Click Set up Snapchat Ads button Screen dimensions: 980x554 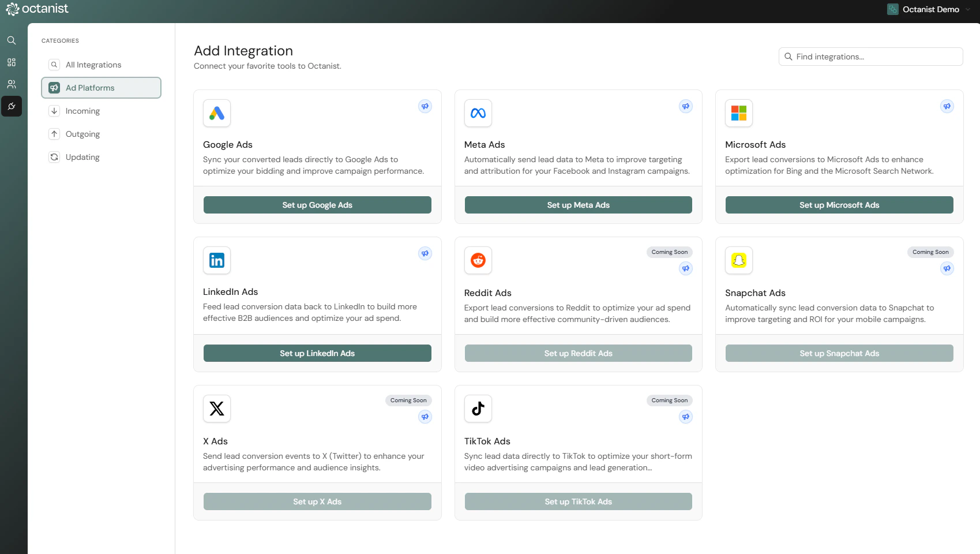(839, 353)
